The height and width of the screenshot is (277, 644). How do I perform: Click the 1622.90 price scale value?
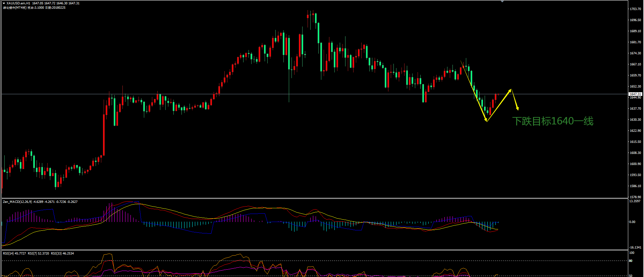[636, 131]
